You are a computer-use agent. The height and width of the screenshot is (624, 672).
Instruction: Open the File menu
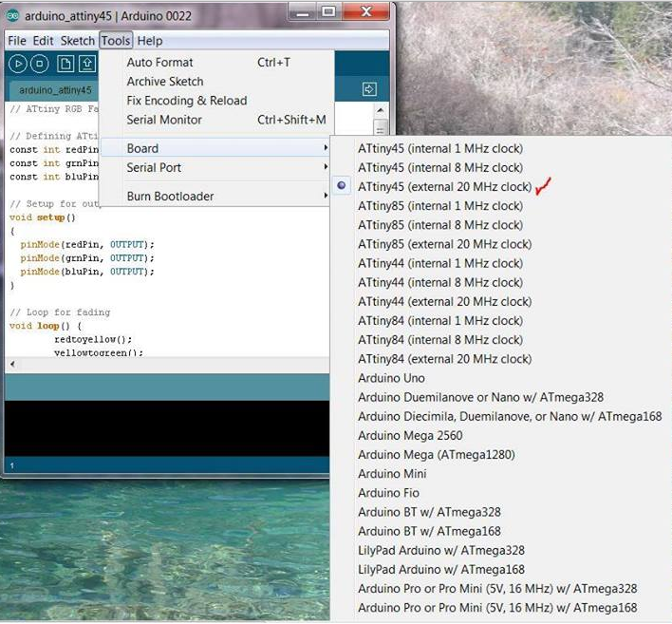point(17,41)
